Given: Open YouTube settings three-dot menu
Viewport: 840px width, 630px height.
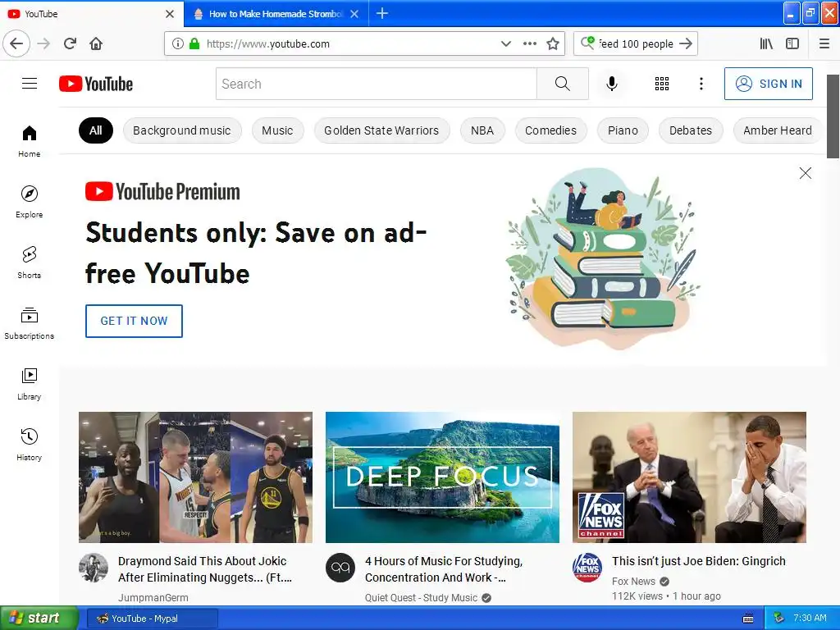Looking at the screenshot, I should pos(701,84).
